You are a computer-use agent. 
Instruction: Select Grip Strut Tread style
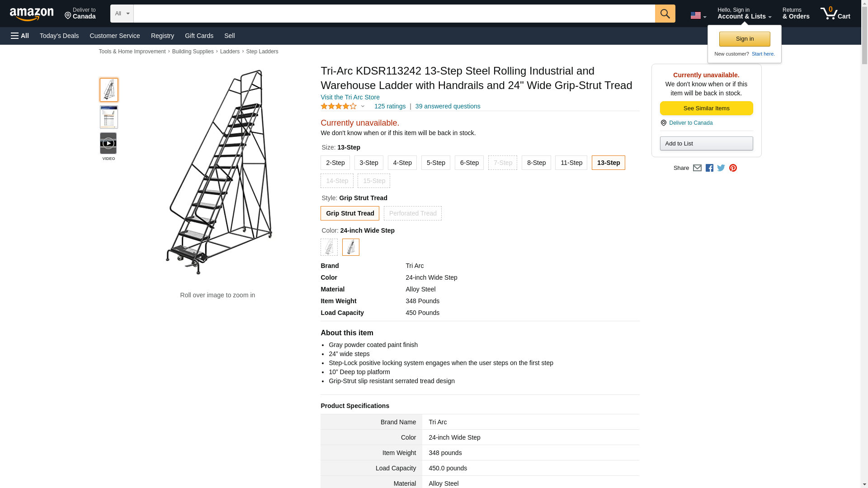tap(349, 213)
